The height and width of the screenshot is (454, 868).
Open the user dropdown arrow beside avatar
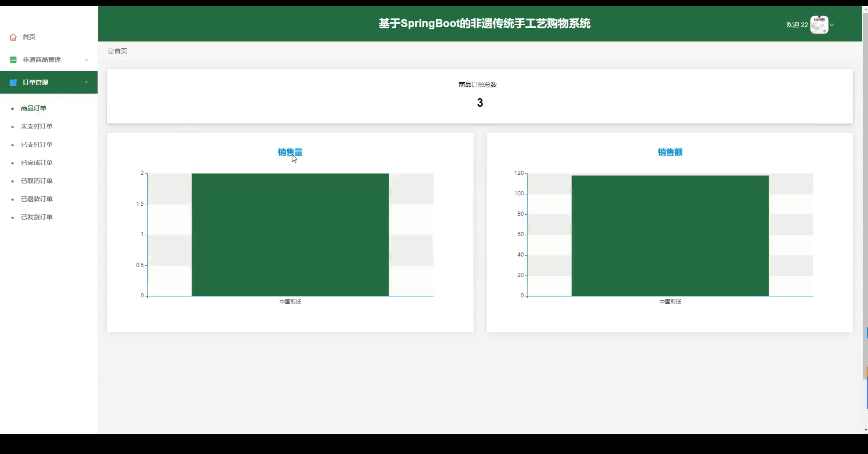click(x=832, y=25)
